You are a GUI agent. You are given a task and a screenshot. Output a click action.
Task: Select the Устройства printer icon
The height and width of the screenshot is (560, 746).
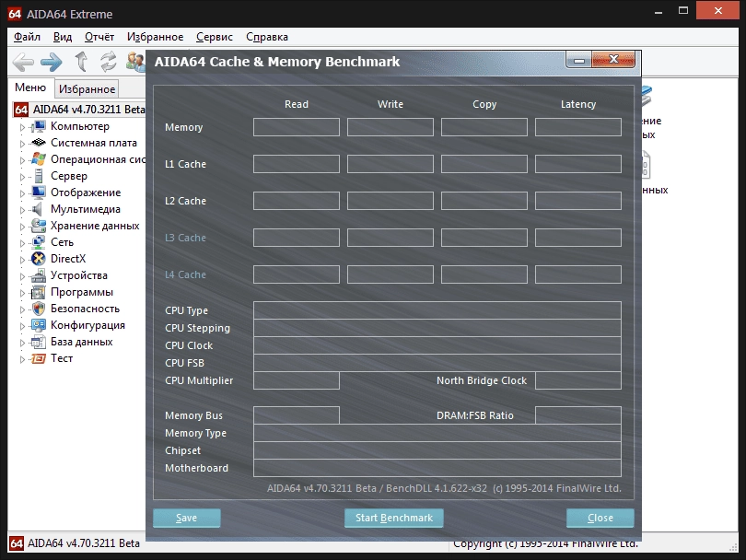[39, 275]
